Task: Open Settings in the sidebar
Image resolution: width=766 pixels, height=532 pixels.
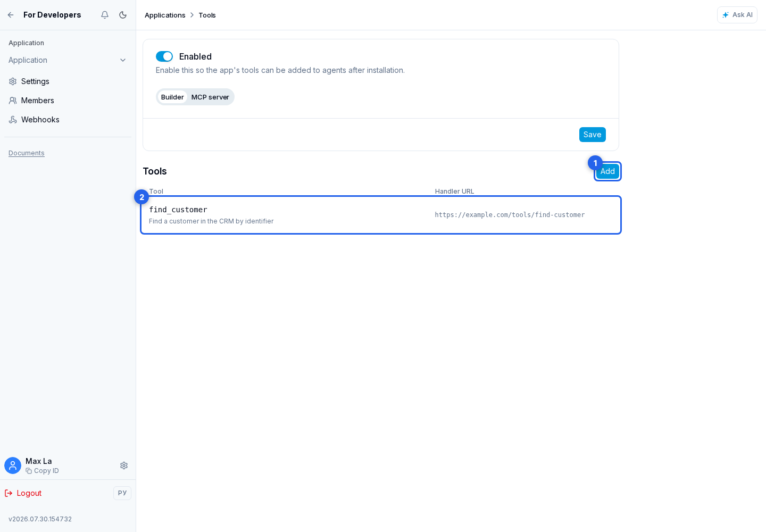Action: [x=68, y=81]
